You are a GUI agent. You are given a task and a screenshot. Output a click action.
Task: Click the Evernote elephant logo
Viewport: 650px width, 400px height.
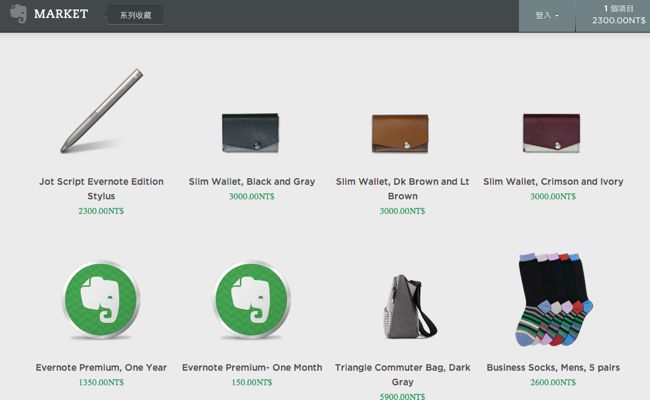coord(18,14)
